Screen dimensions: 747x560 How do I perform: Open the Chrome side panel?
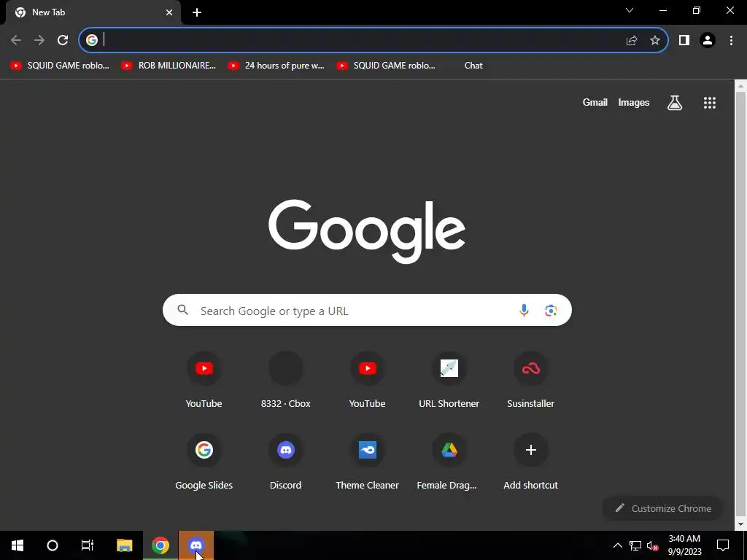pos(684,40)
